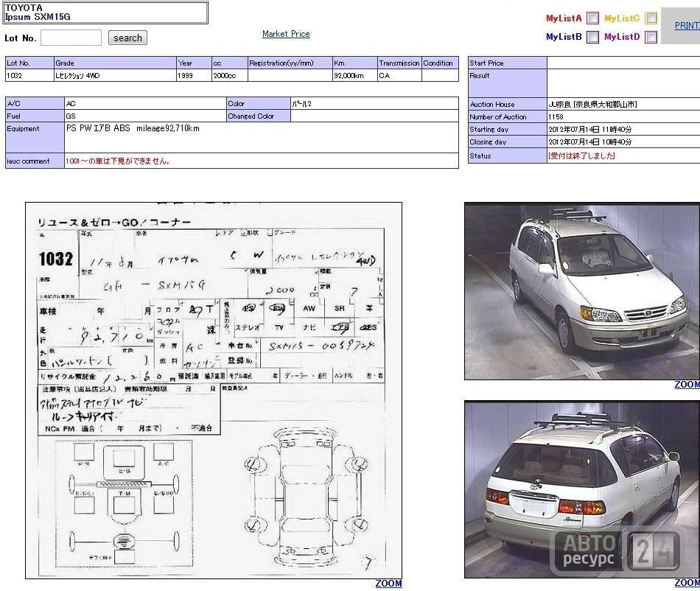Click the Starting day date value
The width and height of the screenshot is (700, 591).
(589, 130)
